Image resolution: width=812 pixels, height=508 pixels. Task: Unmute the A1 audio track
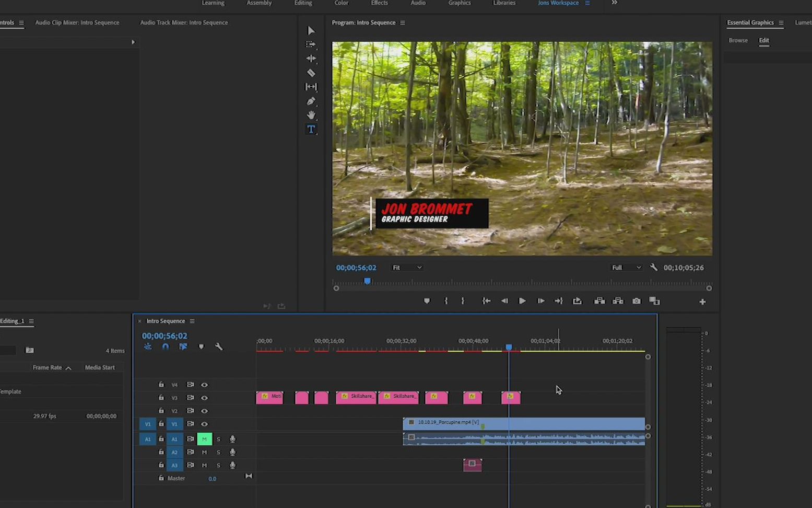point(204,439)
